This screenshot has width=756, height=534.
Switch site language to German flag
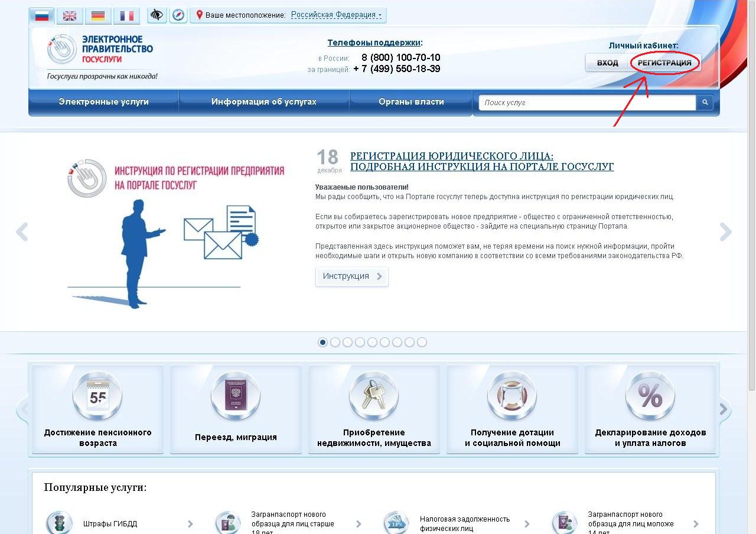tap(98, 16)
